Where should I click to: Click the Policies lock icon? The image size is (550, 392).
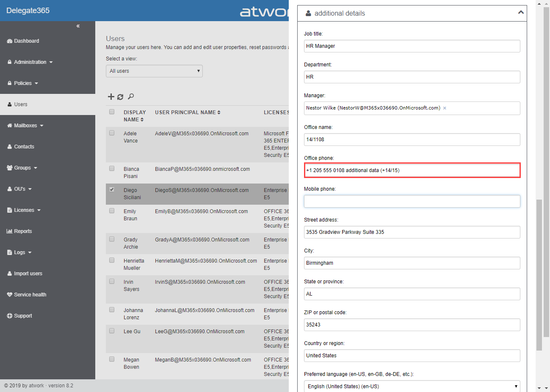10,83
